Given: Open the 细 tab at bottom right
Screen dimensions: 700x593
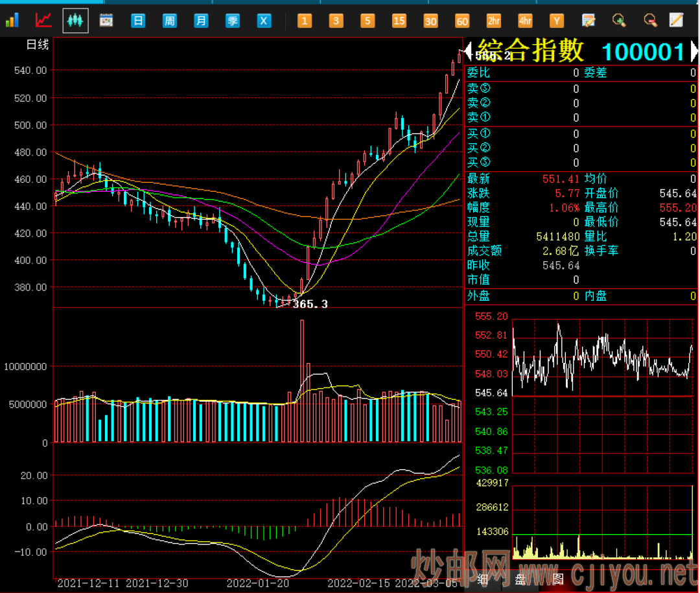Looking at the screenshot, I should coord(482,579).
